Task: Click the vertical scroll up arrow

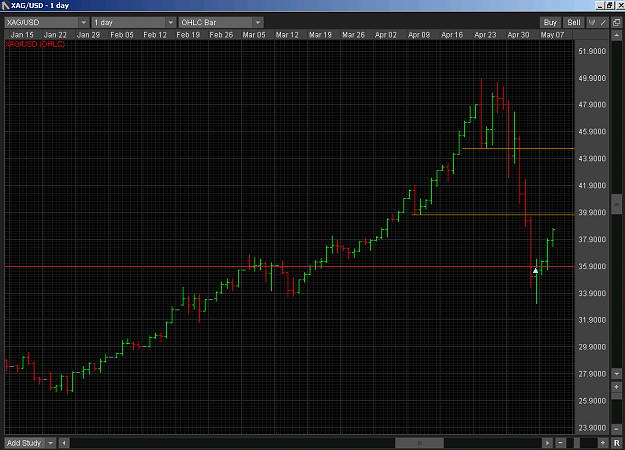Action: click(x=617, y=35)
